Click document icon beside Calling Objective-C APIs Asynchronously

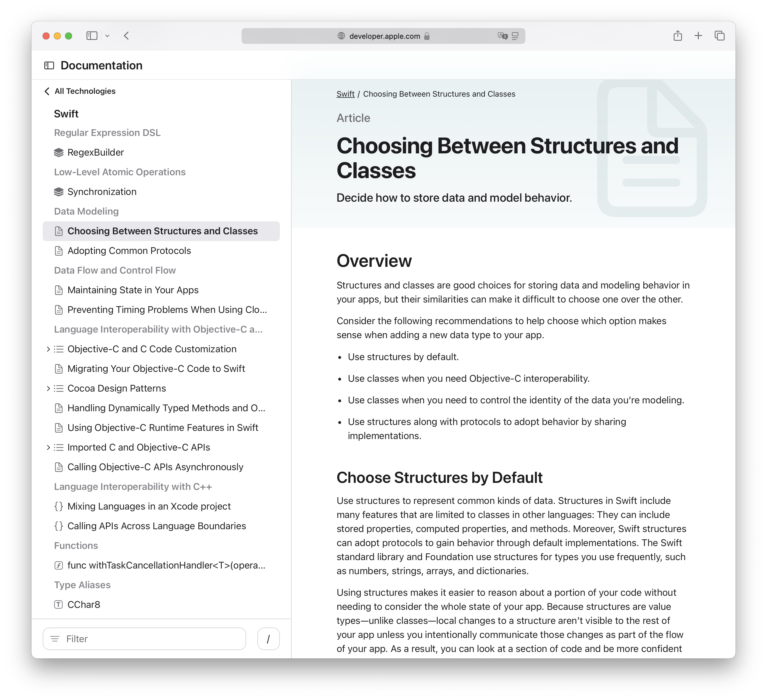[59, 467]
